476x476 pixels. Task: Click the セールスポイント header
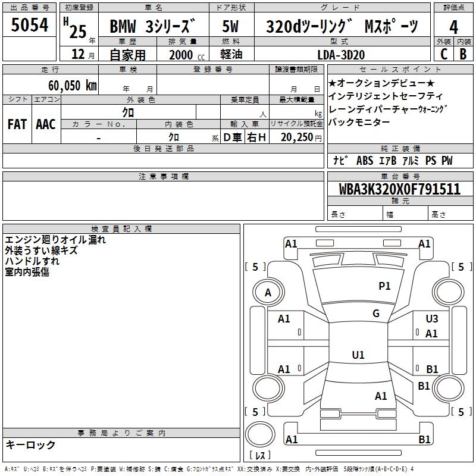400,69
